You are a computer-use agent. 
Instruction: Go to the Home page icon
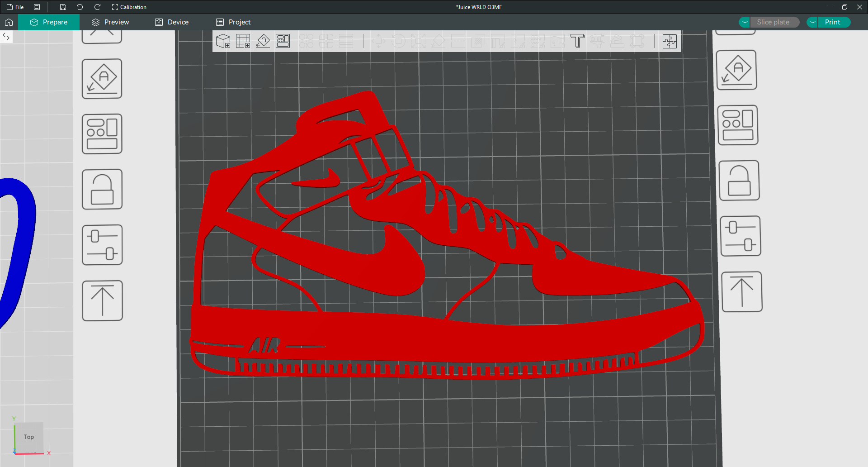point(9,22)
